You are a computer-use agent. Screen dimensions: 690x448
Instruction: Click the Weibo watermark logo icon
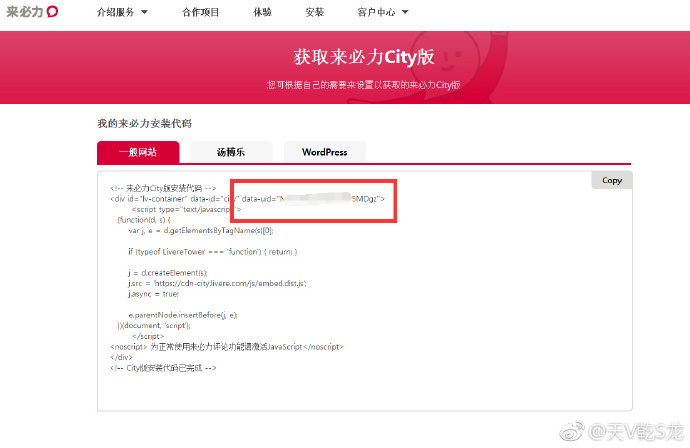tap(572, 431)
